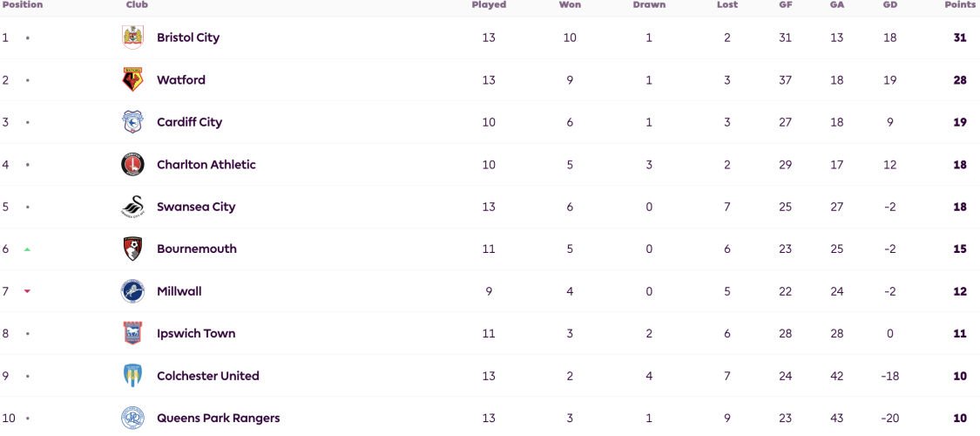The image size is (980, 436).
Task: Select the GD column header
Action: click(890, 5)
